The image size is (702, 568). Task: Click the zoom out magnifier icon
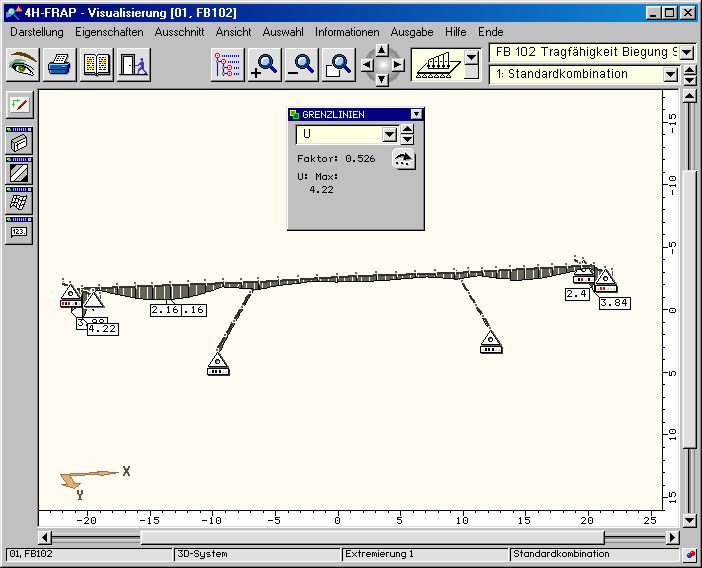pyautogui.click(x=302, y=65)
